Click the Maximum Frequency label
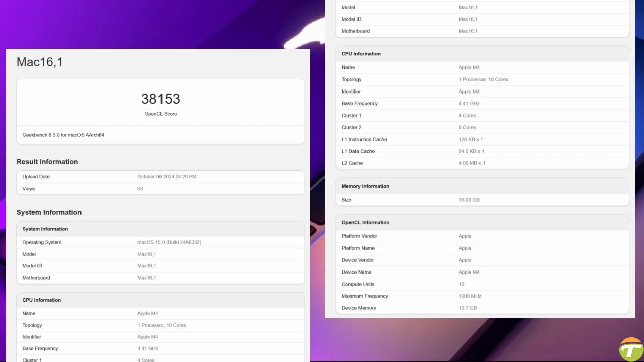This screenshot has height=362, width=644. tap(365, 296)
